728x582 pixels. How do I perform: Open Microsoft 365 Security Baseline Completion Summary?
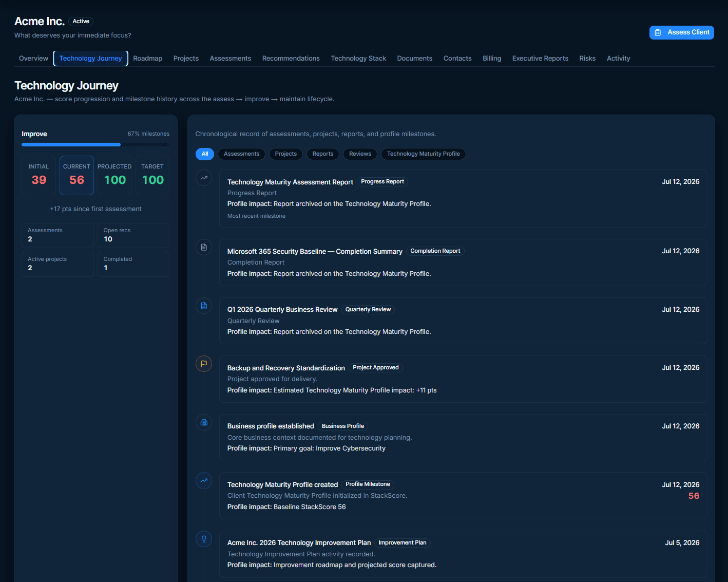click(x=463, y=262)
